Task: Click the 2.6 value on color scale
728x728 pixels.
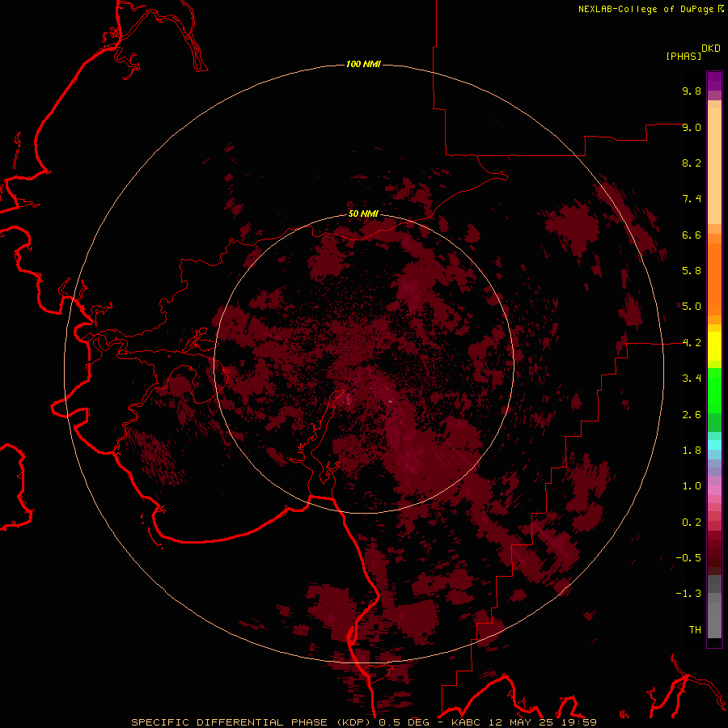Action: coord(692,415)
